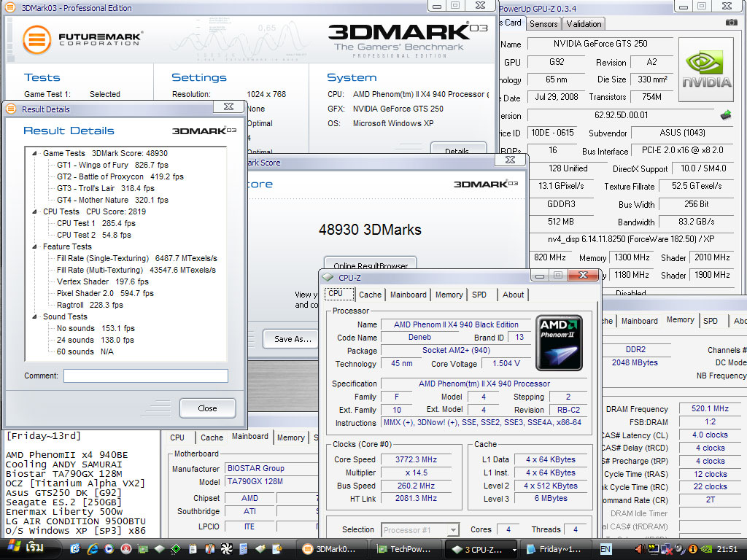Select the 'Ragtroll' result row
Image resolution: width=747 pixels, height=560 pixels.
(90, 305)
